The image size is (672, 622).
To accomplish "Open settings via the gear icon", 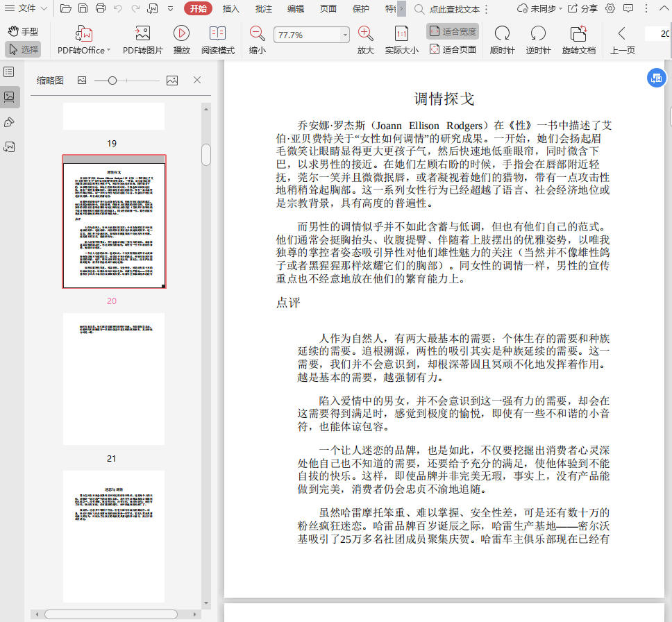I will coord(610,8).
